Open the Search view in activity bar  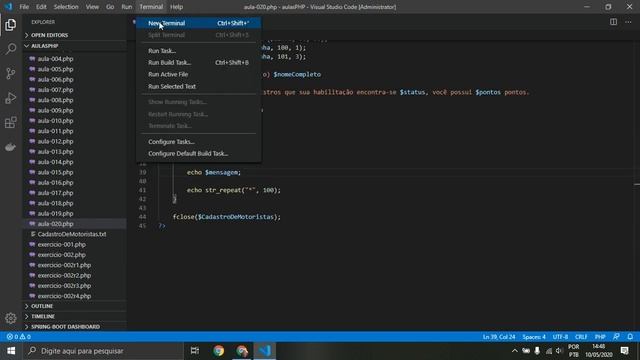coord(11,49)
